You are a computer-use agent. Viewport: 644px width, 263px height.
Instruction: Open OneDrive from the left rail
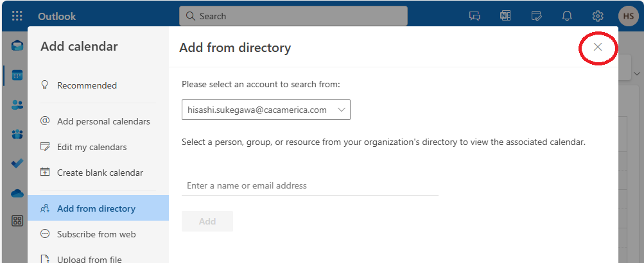pyautogui.click(x=17, y=193)
